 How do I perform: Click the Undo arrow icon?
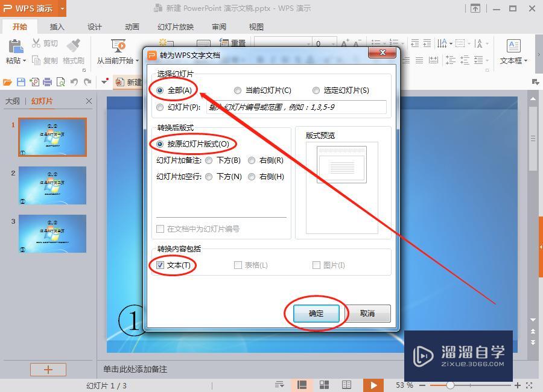(74, 82)
